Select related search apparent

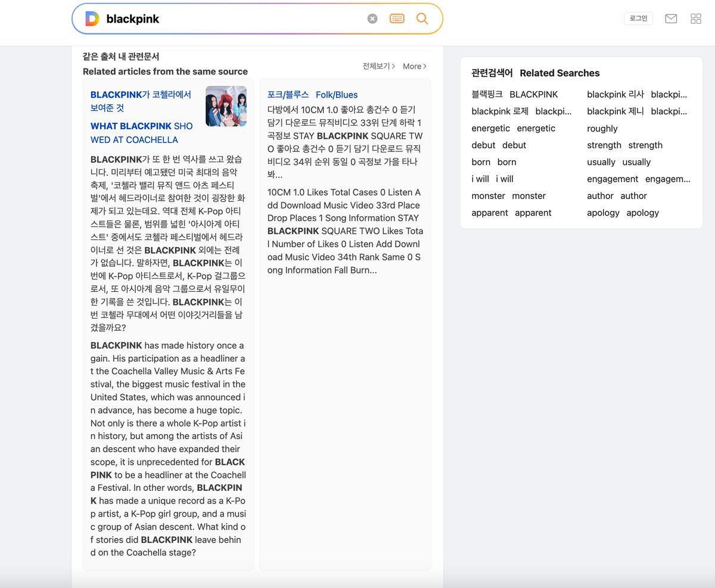(x=511, y=213)
